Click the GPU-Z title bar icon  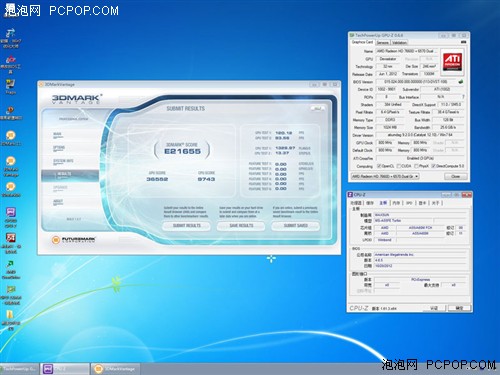click(352, 35)
